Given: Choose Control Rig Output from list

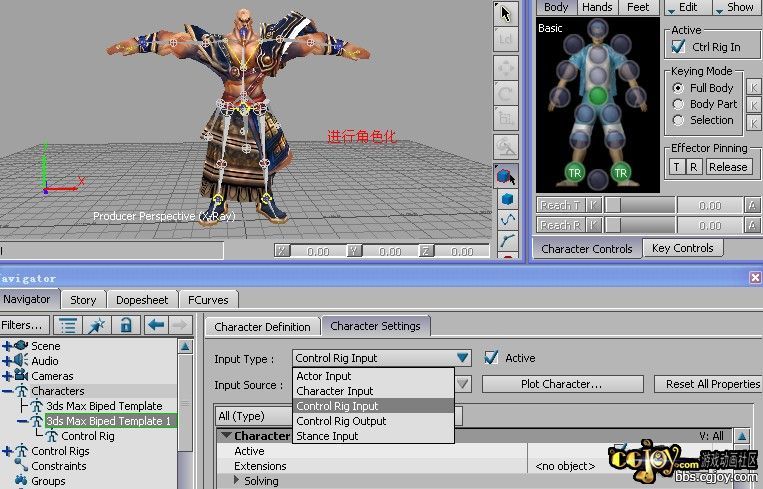Looking at the screenshot, I should [x=373, y=421].
